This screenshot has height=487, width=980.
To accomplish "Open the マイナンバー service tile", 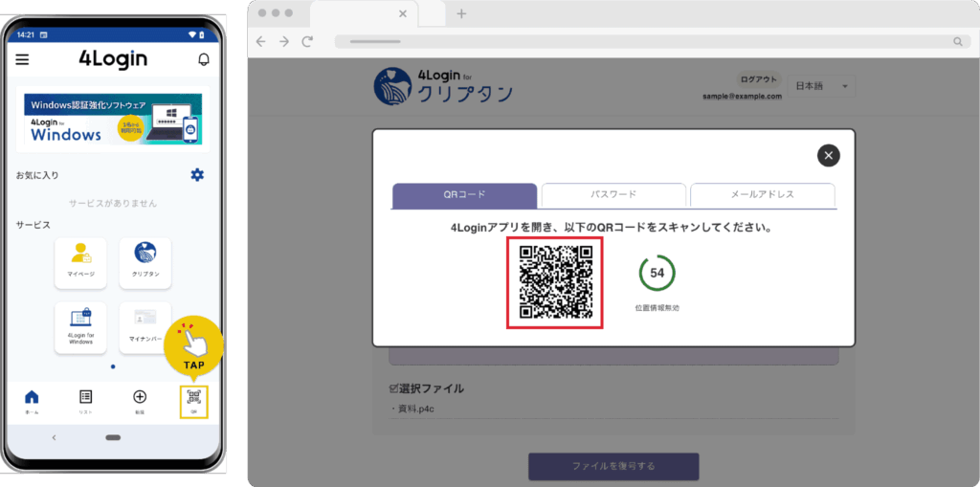I will [145, 327].
